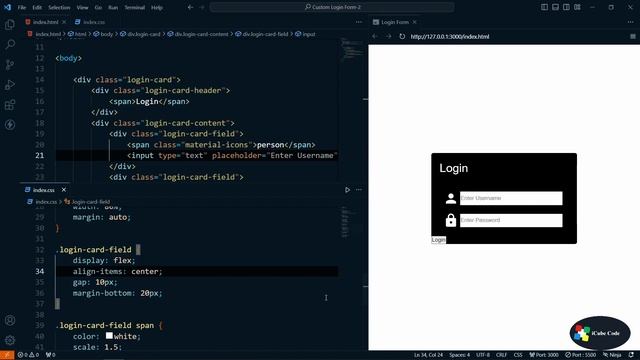Click Port : 5500 Live Server status
640x360 pixels.
tap(581, 355)
